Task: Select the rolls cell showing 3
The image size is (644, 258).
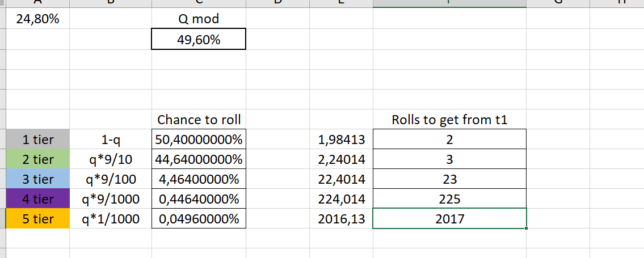Action: [449, 159]
